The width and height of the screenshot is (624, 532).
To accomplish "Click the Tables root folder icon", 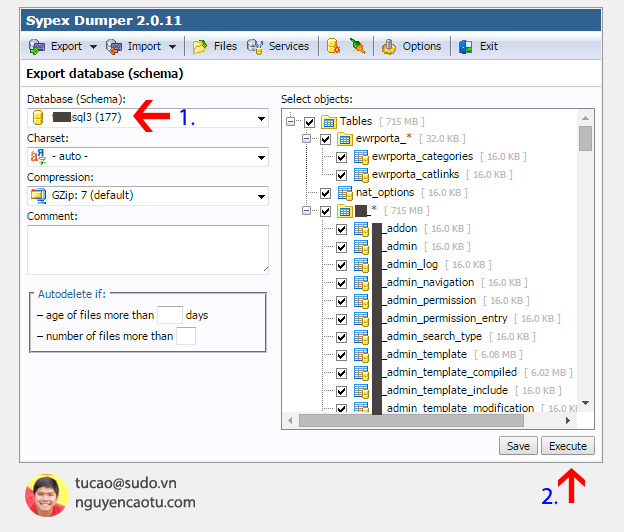I will (x=328, y=122).
